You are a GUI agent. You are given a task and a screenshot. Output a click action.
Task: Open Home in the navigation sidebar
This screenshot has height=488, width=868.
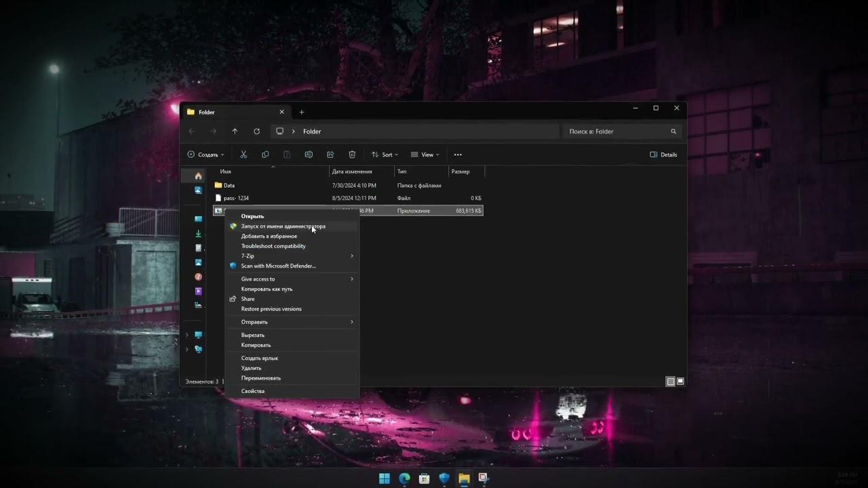point(198,176)
